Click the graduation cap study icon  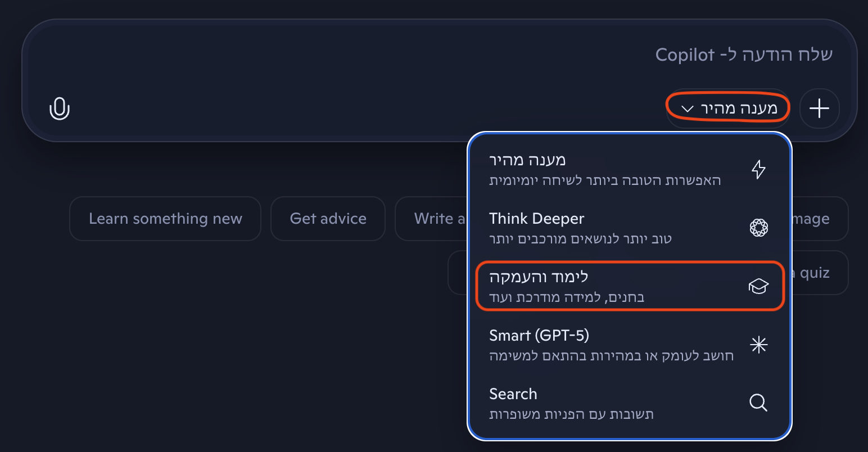[x=758, y=286]
